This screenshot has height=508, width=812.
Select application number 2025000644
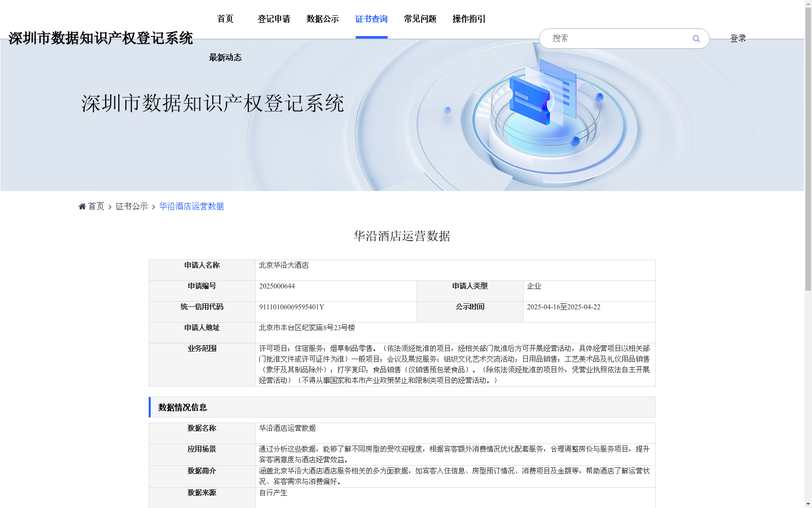[x=277, y=286]
